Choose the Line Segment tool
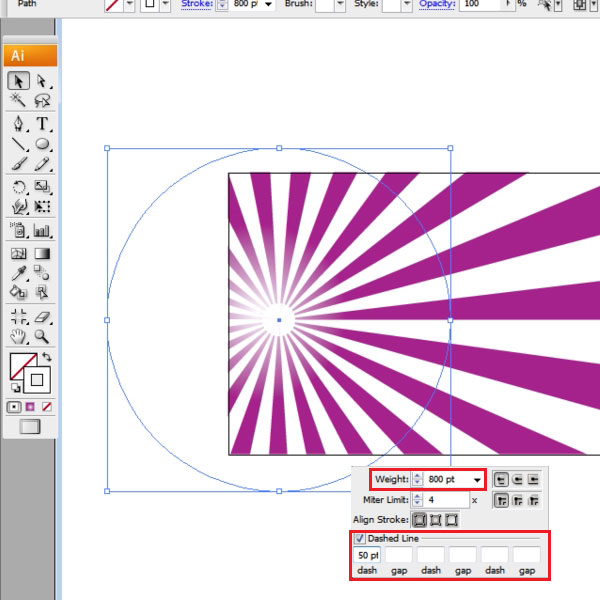This screenshot has width=600, height=600. point(18,144)
